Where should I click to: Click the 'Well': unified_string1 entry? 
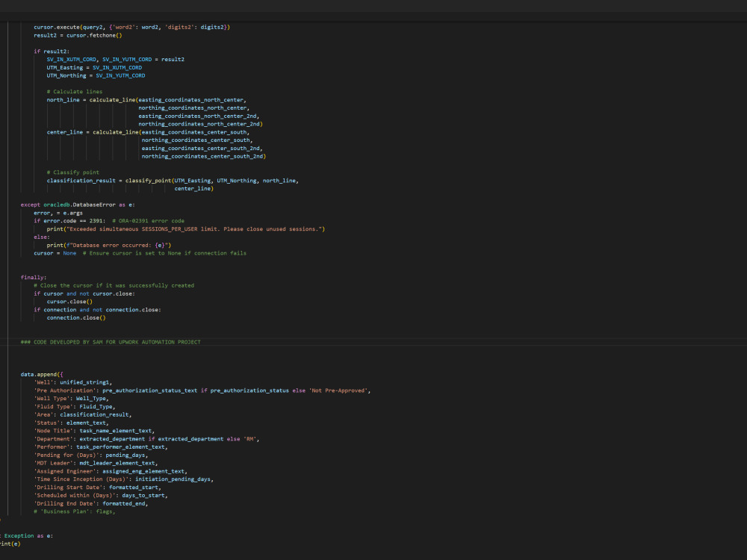pos(73,382)
